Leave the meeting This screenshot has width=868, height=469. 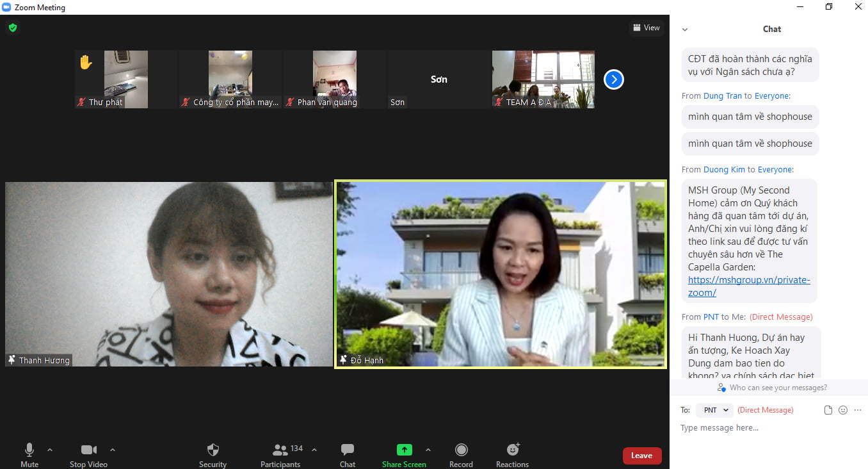642,456
